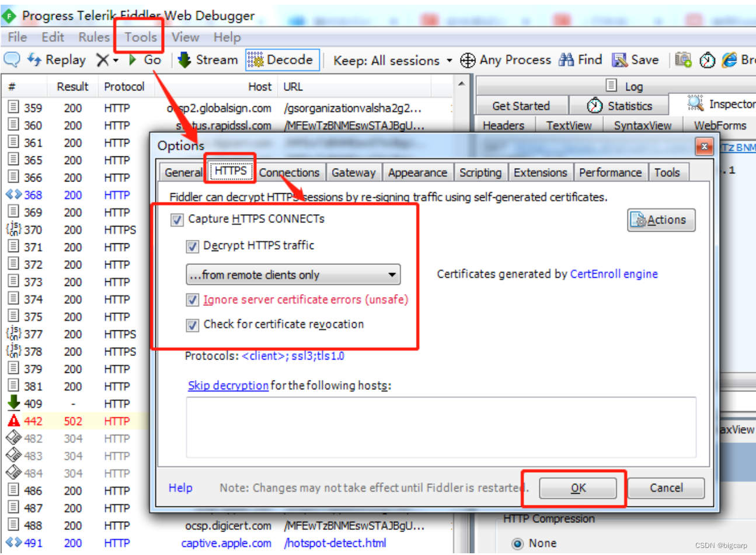Switch to the Scripting options tab
This screenshot has width=756, height=555.
(480, 173)
